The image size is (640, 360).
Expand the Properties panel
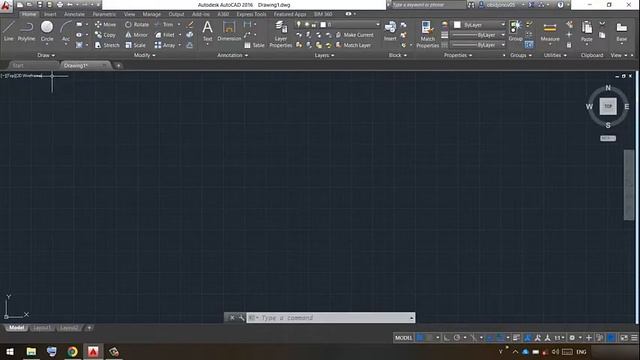pyautogui.click(x=458, y=55)
